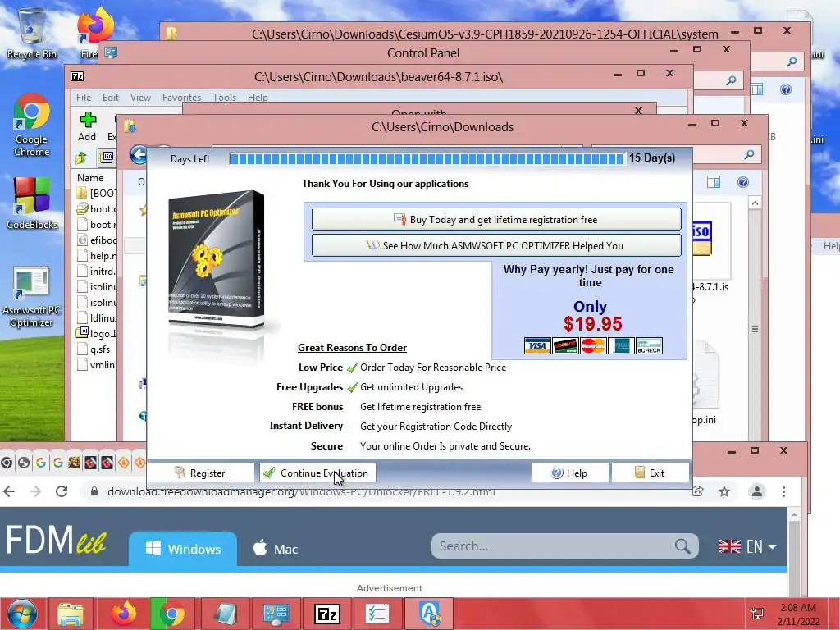Select q.sfs file in 7-Zip list
840x630 pixels.
pyautogui.click(x=99, y=349)
